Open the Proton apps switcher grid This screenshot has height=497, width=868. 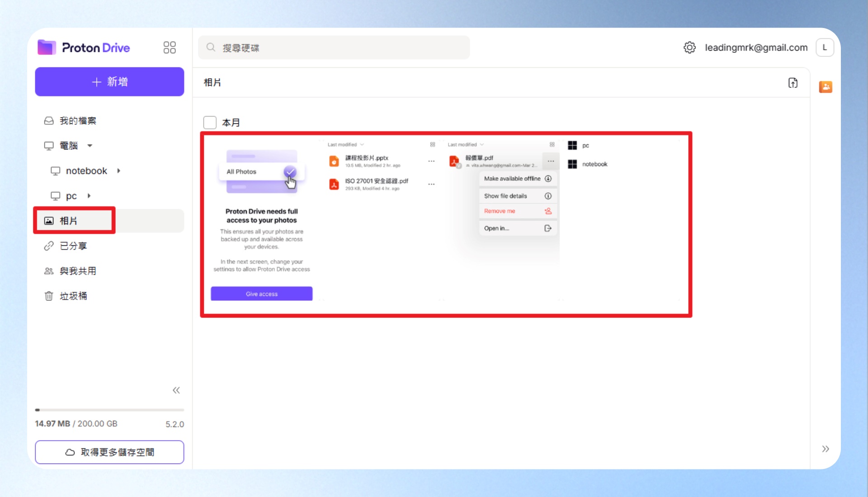[x=170, y=47]
